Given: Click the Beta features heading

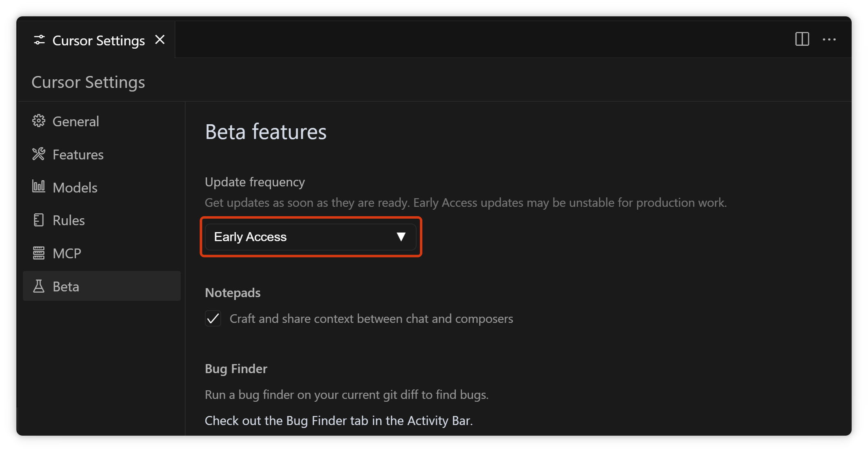Looking at the screenshot, I should coord(266,132).
